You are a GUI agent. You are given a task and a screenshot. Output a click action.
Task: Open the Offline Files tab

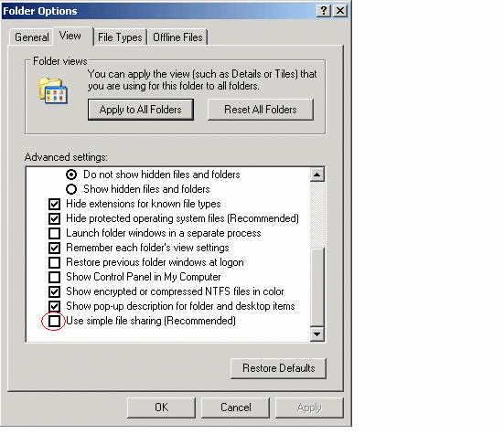click(177, 37)
